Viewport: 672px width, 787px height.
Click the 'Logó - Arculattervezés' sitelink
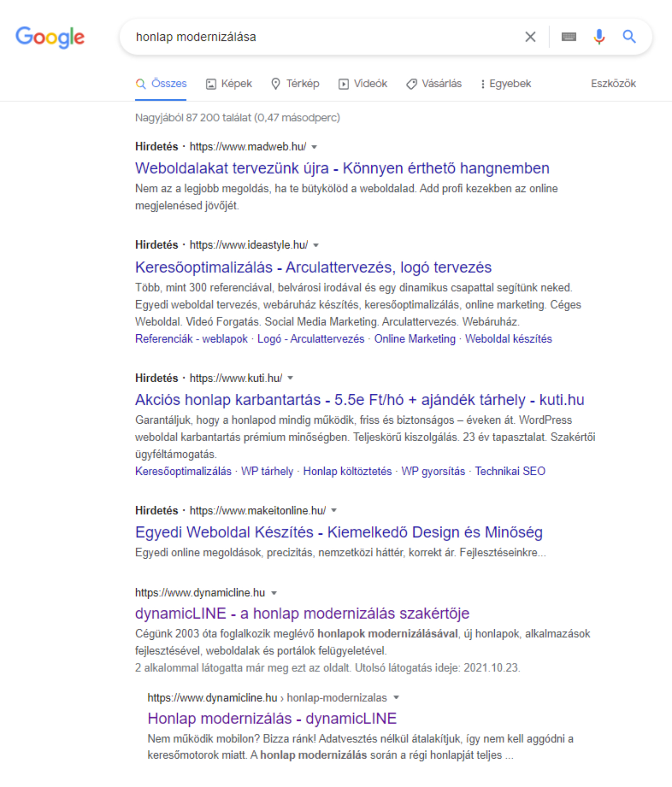click(x=311, y=339)
